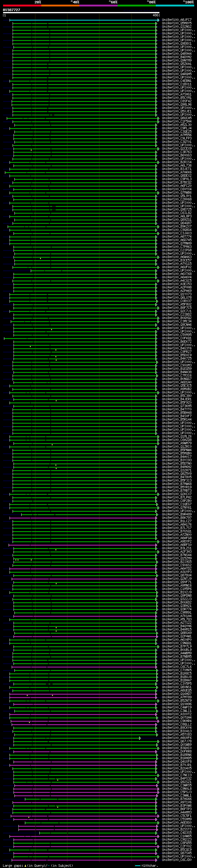197x868 pixels.
Task: Select hit label UniRef100_Q98L96
Action: click(x=177, y=104)
